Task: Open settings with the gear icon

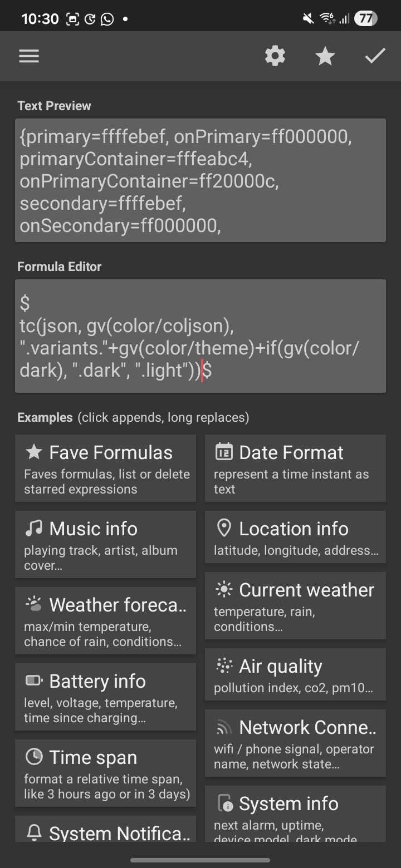Action: coord(275,56)
